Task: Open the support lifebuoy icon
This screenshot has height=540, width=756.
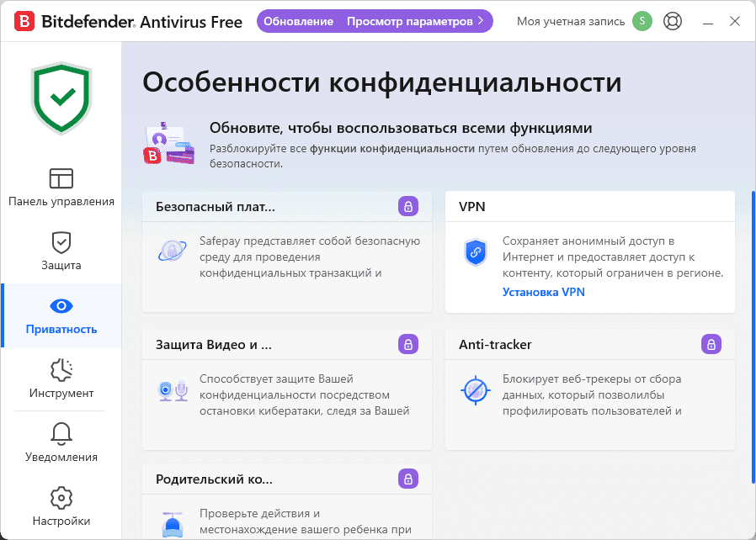Action: [x=672, y=21]
